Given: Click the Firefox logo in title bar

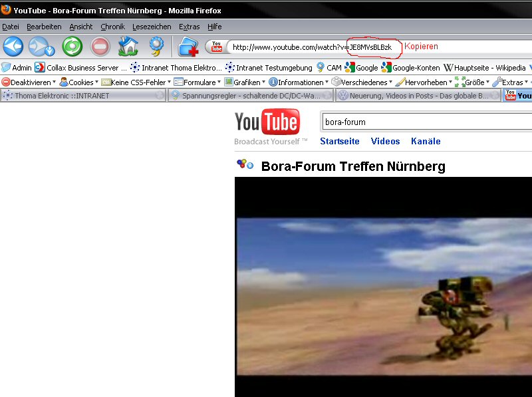Looking at the screenshot, I should tap(6, 10).
